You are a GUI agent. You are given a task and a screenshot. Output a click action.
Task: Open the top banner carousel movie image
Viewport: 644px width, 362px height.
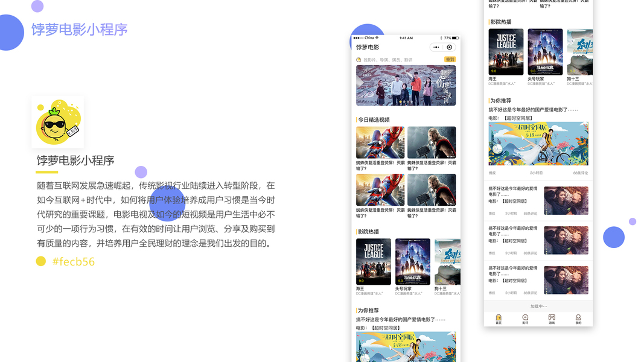point(406,85)
